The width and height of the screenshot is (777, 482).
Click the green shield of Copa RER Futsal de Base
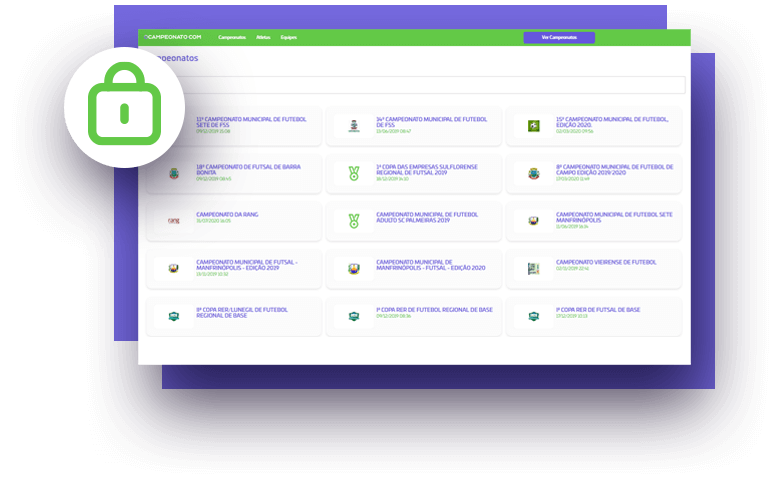coord(533,317)
